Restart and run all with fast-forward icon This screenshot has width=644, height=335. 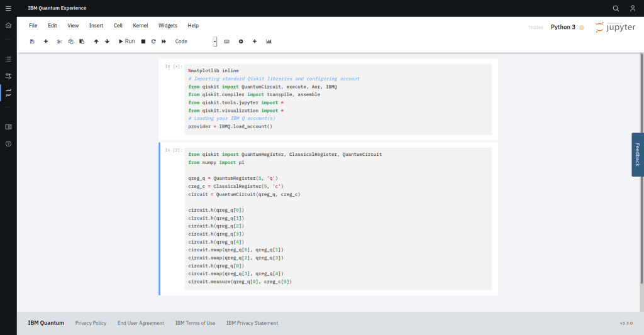click(164, 41)
